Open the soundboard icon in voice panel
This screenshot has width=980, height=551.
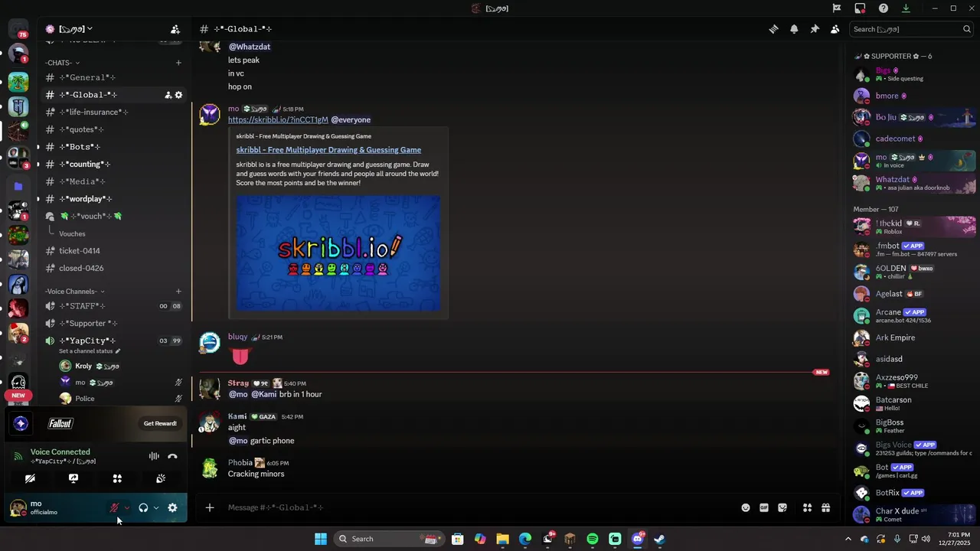[161, 478]
